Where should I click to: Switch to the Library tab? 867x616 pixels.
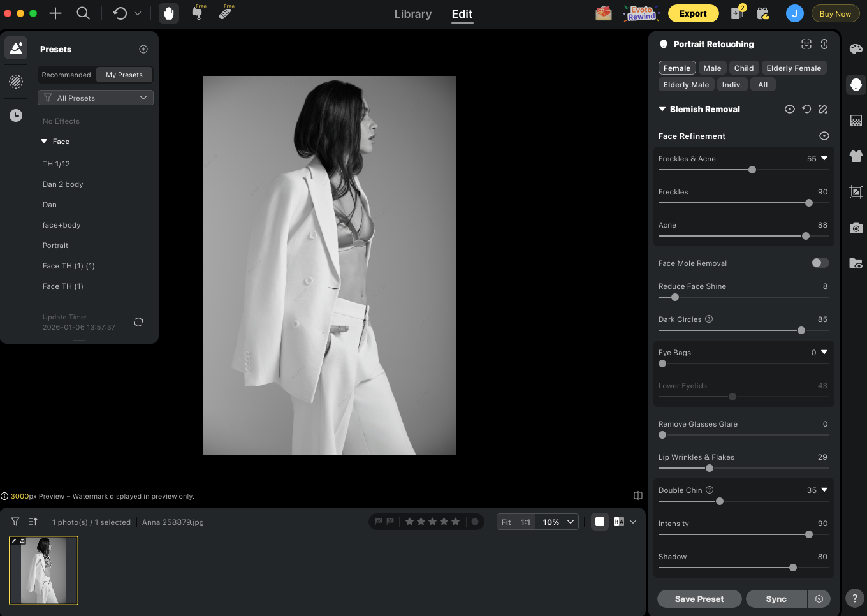point(412,14)
